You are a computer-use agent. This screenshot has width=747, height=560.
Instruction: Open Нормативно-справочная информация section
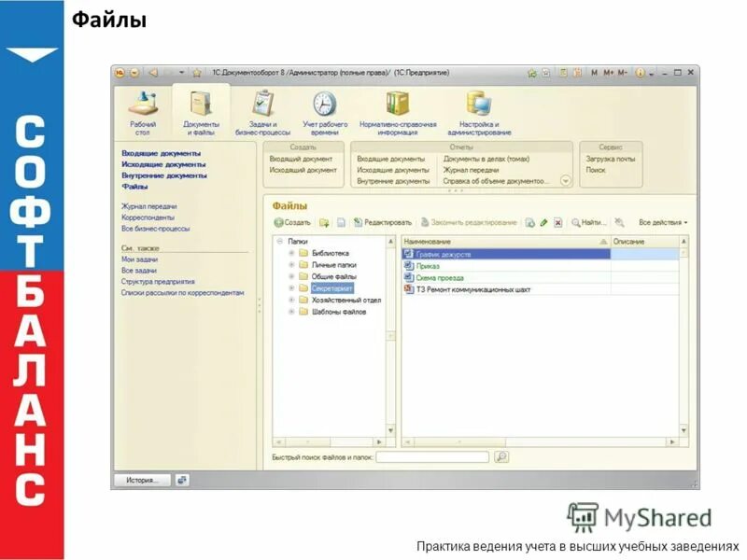click(398, 113)
